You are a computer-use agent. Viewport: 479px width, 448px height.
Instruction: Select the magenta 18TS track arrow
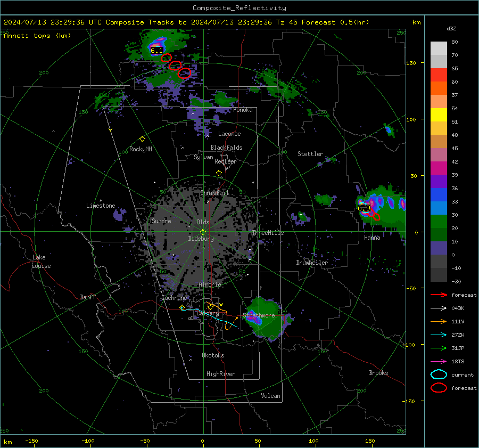[x=439, y=362]
